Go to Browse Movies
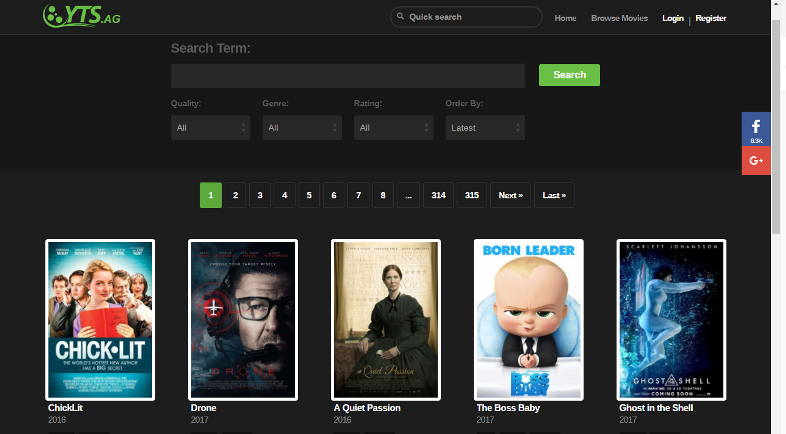Screen dimensions: 786x434 click(x=619, y=18)
